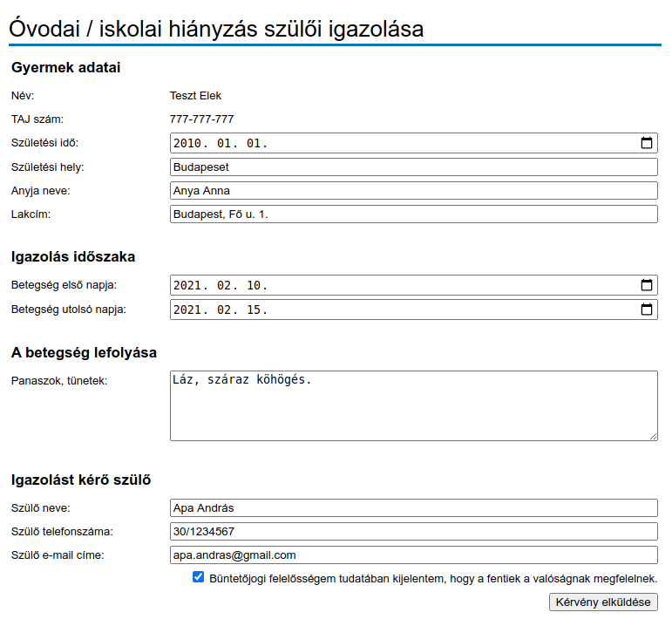Click the Szülő e-mail címe field
The width and height of the screenshot is (672, 626).
[x=413, y=555]
